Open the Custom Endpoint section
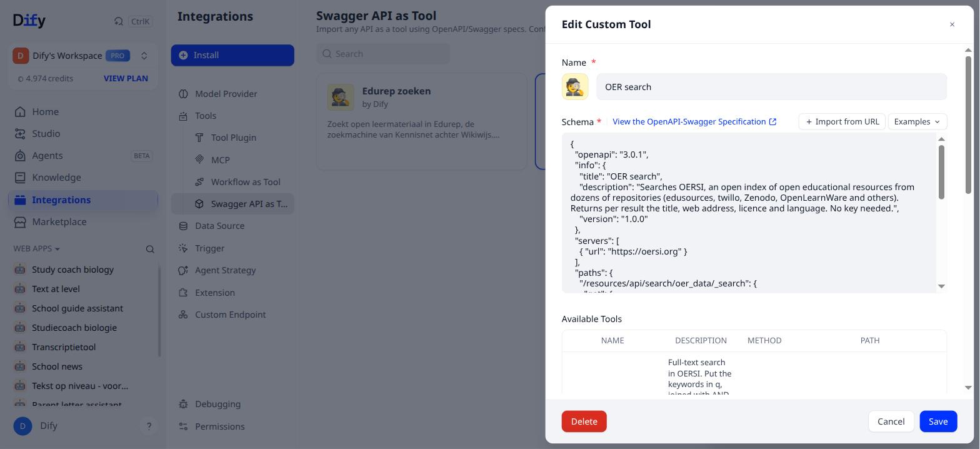Viewport: 980px width, 449px height. (x=232, y=315)
